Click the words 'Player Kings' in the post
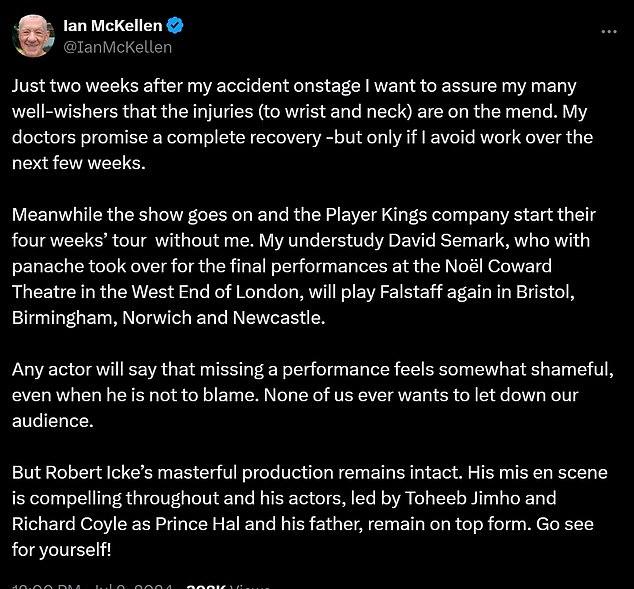This screenshot has height=589, width=634. (x=376, y=215)
